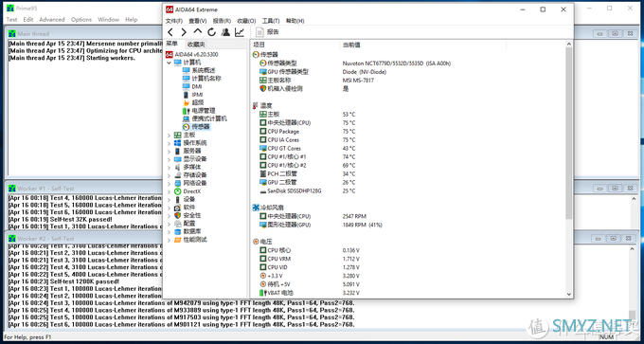Expand the 多媒体 tree node

tap(169, 168)
